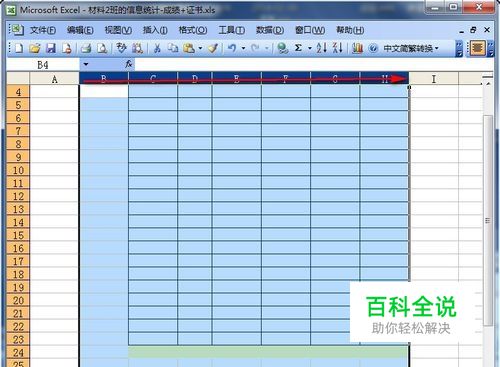Click into the formula bar input
The image size is (500, 367).
point(313,64)
